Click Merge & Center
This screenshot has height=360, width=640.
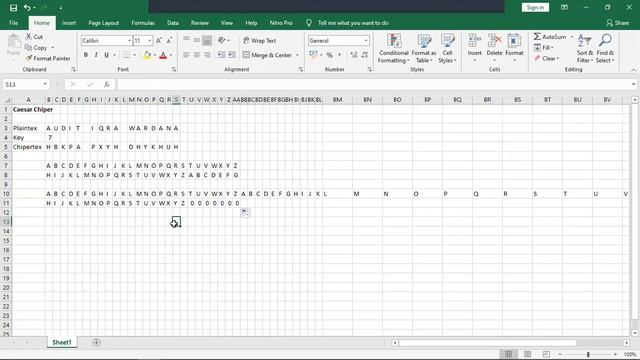(267, 55)
